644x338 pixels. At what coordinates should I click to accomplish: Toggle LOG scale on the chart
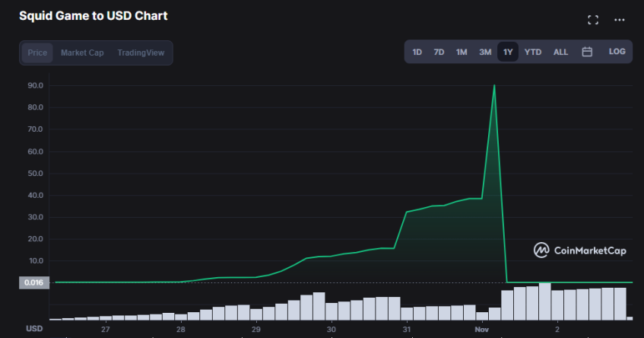[x=617, y=52]
